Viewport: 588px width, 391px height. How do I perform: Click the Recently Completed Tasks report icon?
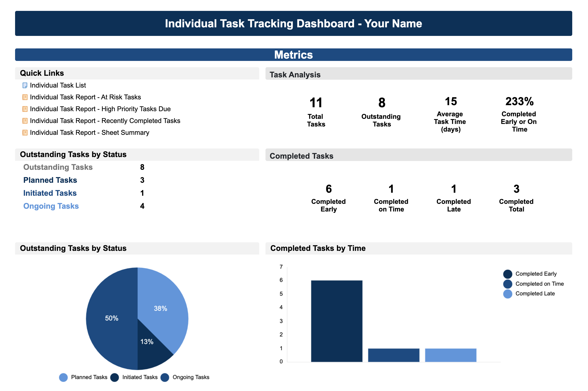[x=25, y=121]
